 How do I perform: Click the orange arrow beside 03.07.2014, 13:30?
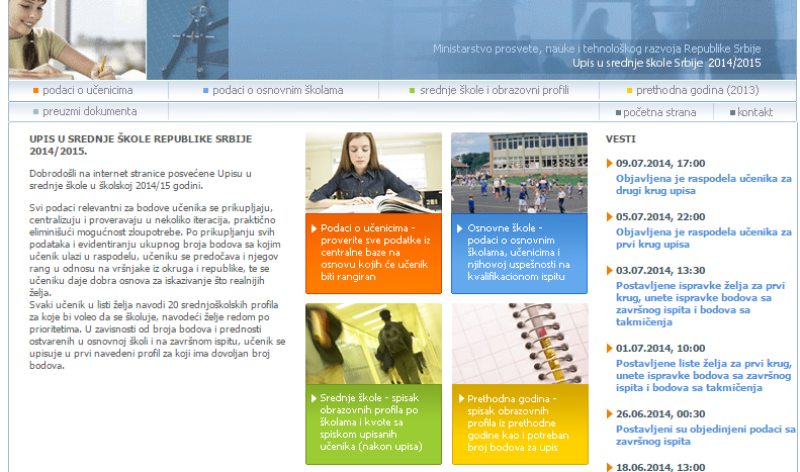[x=609, y=270]
